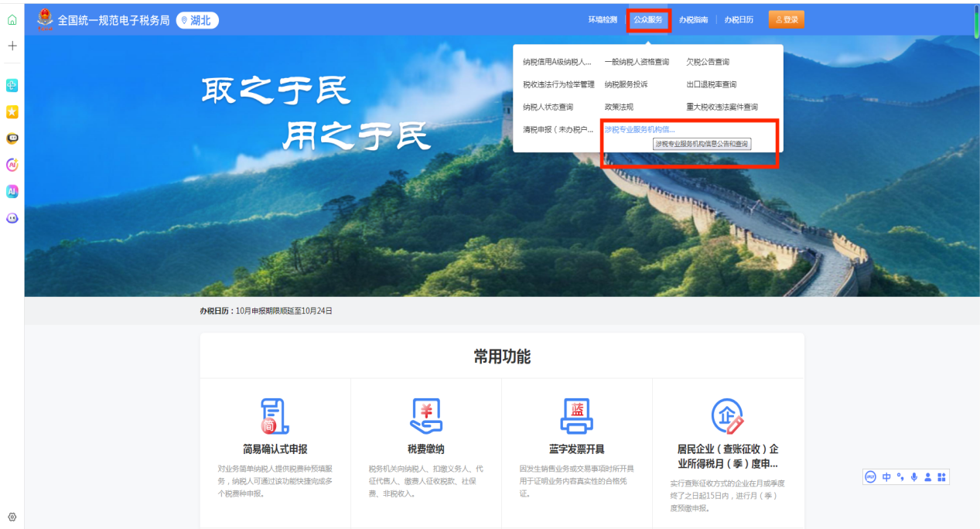Open the square blue AI icon
The height and width of the screenshot is (529, 980).
point(12,191)
